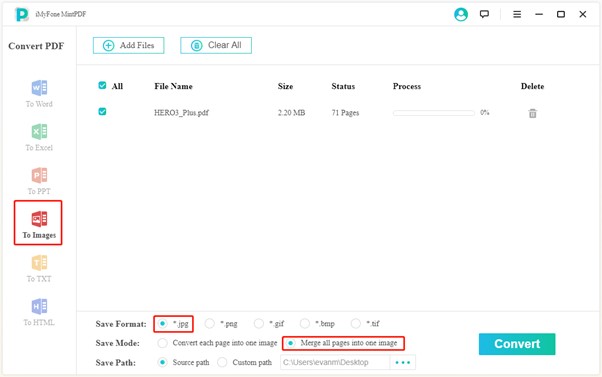The height and width of the screenshot is (377, 602).
Task: Uncheck the HERO3_Plus.pdf row checkbox
Action: 102,112
